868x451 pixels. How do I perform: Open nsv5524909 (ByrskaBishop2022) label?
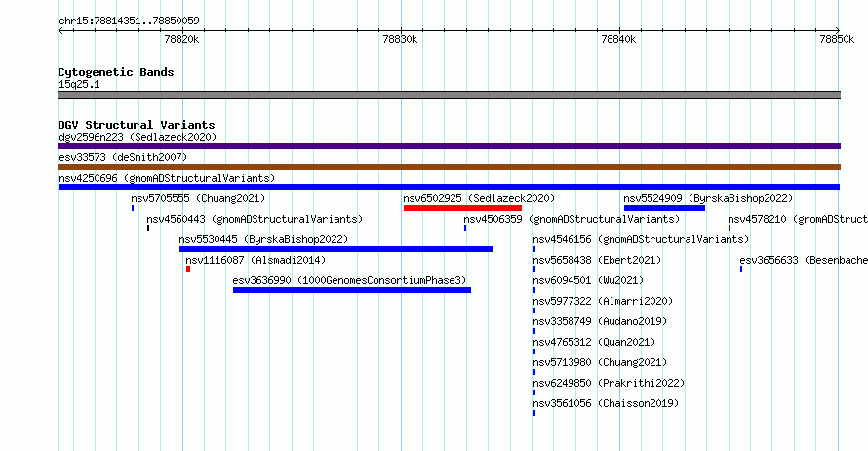708,198
